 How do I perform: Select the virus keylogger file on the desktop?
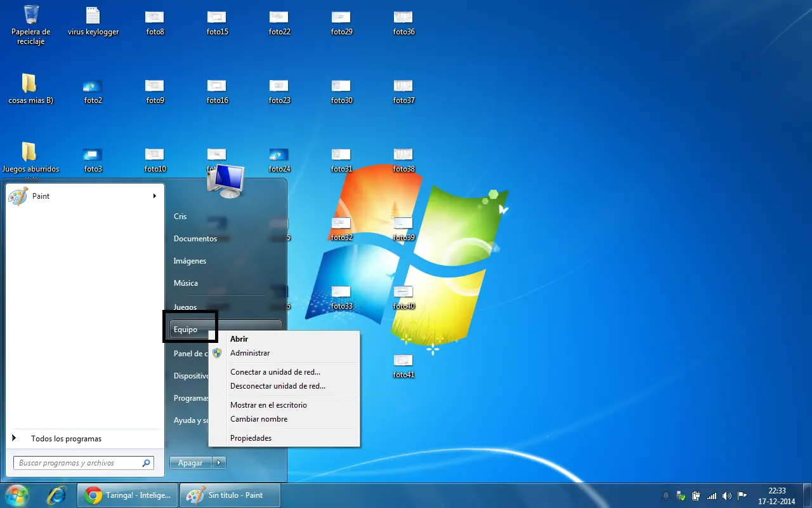(93, 20)
